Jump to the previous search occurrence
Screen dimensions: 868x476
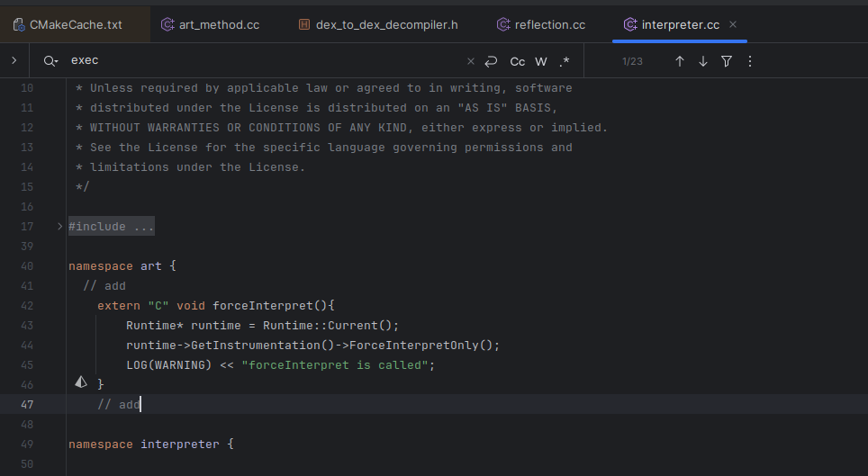coord(680,61)
